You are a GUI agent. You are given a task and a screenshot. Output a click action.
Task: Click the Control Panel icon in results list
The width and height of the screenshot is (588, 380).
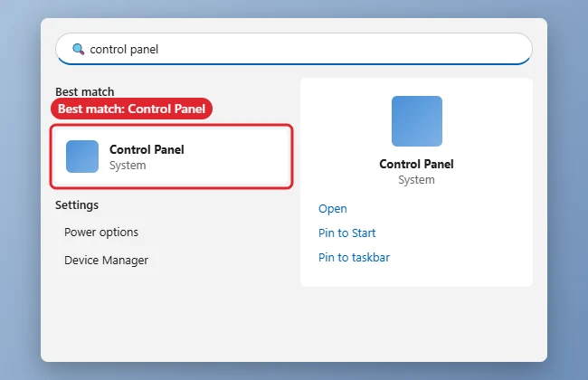point(82,157)
